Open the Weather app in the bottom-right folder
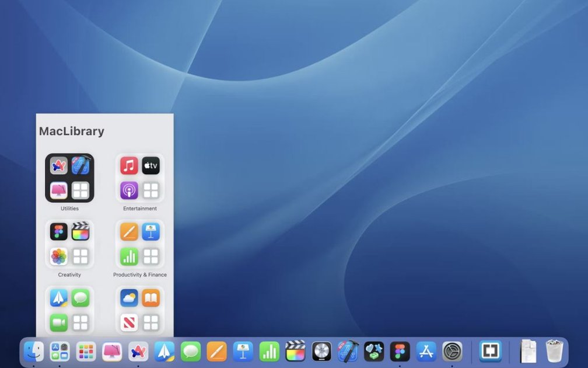The width and height of the screenshot is (588, 368). point(128,298)
